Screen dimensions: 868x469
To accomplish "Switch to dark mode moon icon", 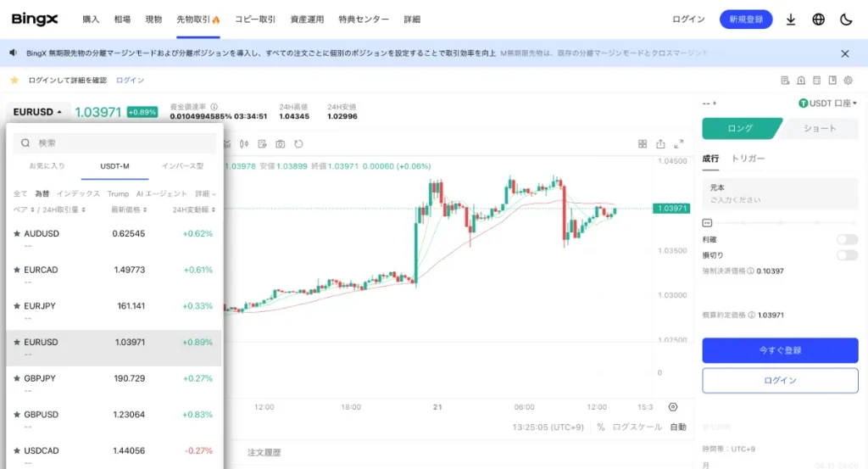I will pyautogui.click(x=846, y=20).
